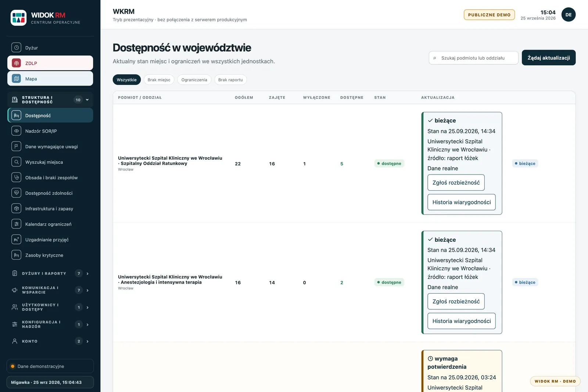Click the Infrastruktura i zapasy box icon
Image resolution: width=588 pixels, height=392 pixels.
pos(16,209)
